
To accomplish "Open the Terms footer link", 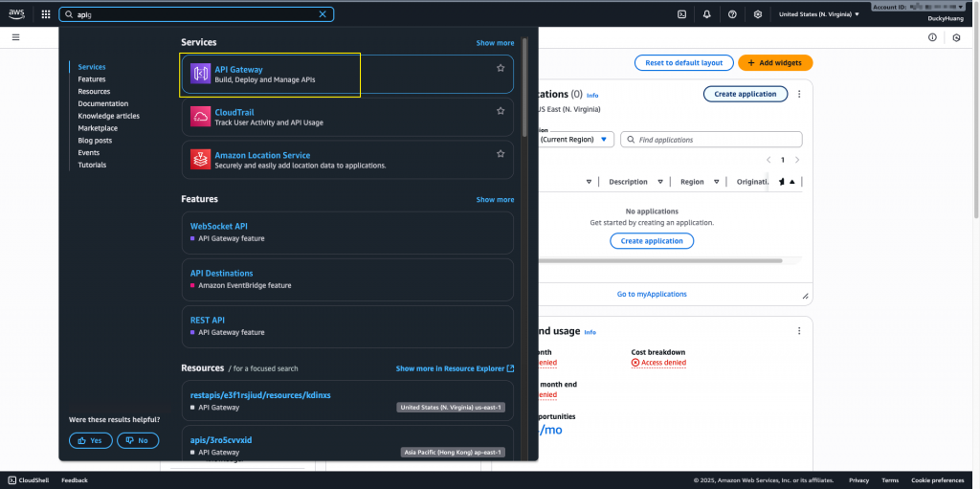I will click(890, 480).
